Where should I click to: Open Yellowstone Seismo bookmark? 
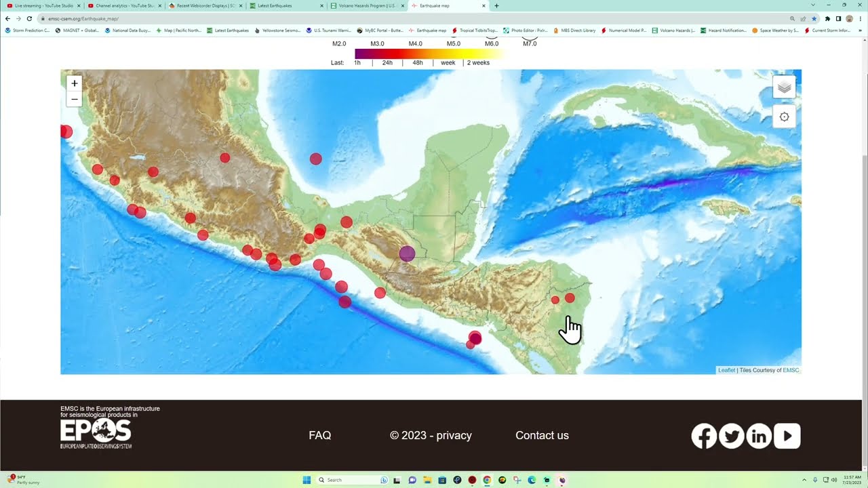278,30
